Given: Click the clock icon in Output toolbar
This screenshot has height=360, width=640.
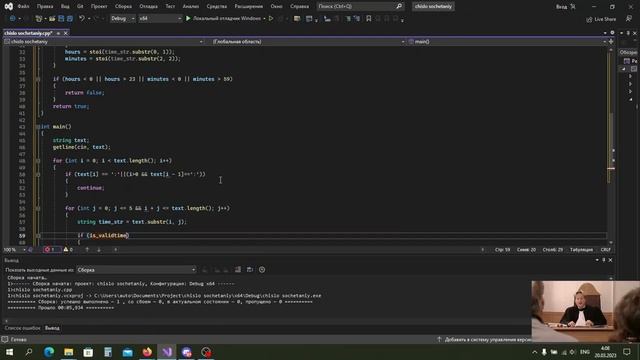Looking at the screenshot, I should [x=262, y=269].
